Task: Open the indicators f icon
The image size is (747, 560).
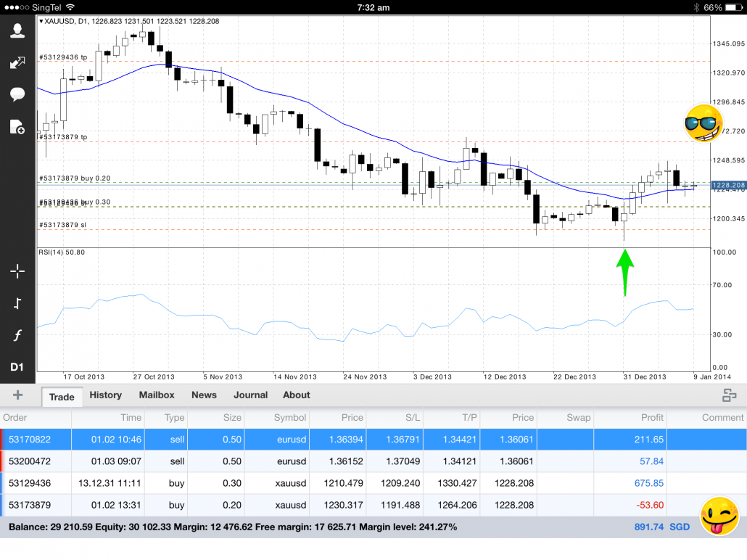Action: 17,335
